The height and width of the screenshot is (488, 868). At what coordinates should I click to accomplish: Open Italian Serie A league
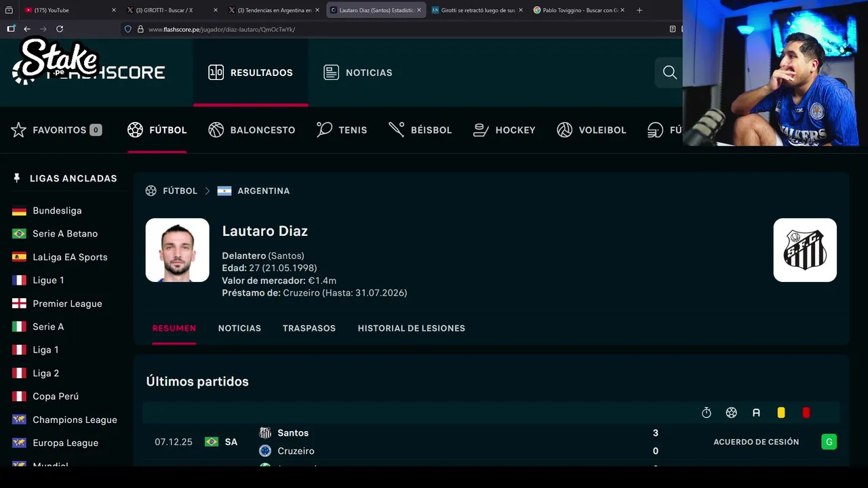(48, 327)
